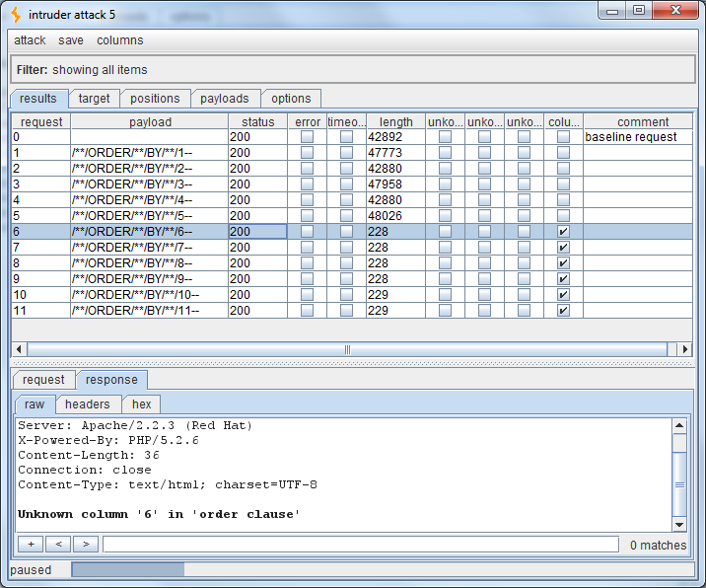Click the attack progress bar
This screenshot has height=588, width=706.
click(x=383, y=569)
